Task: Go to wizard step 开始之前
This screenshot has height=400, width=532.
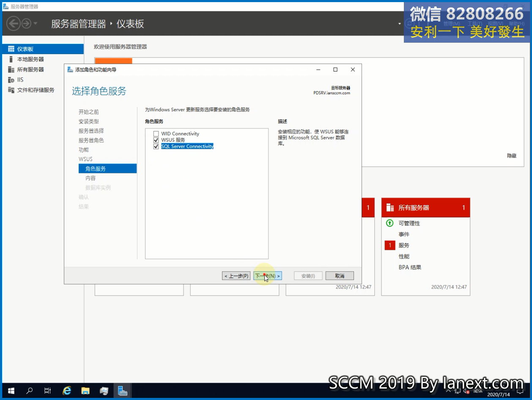Action: (x=89, y=112)
